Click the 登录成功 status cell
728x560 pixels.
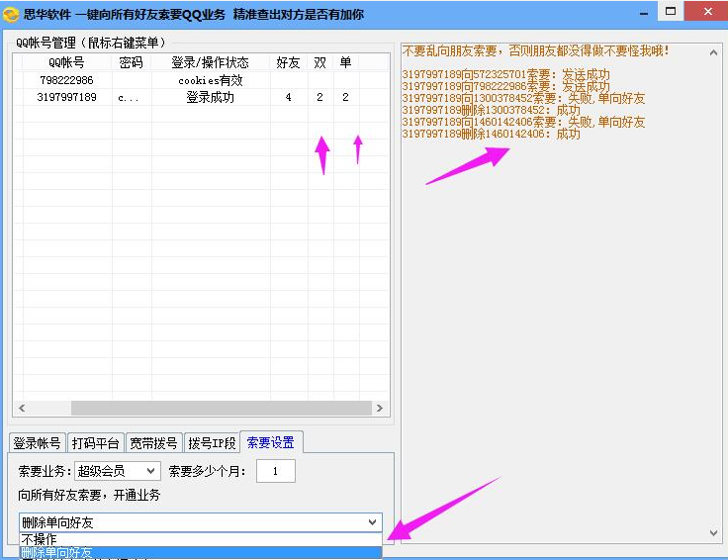[211, 97]
